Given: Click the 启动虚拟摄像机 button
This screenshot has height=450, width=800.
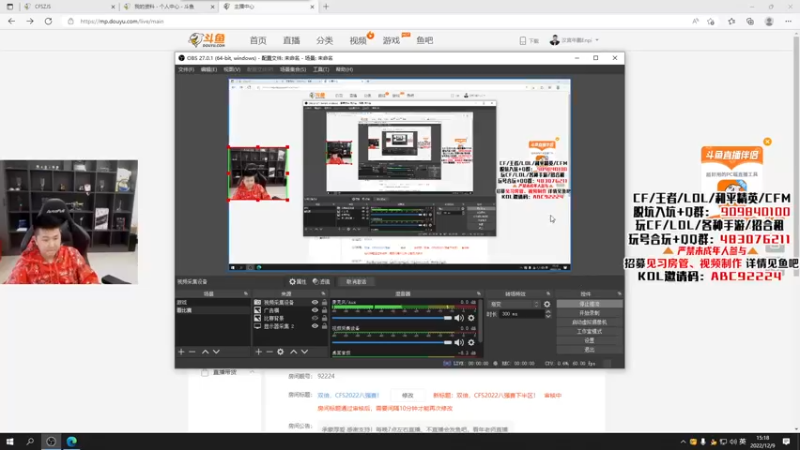Looking at the screenshot, I should [x=589, y=322].
